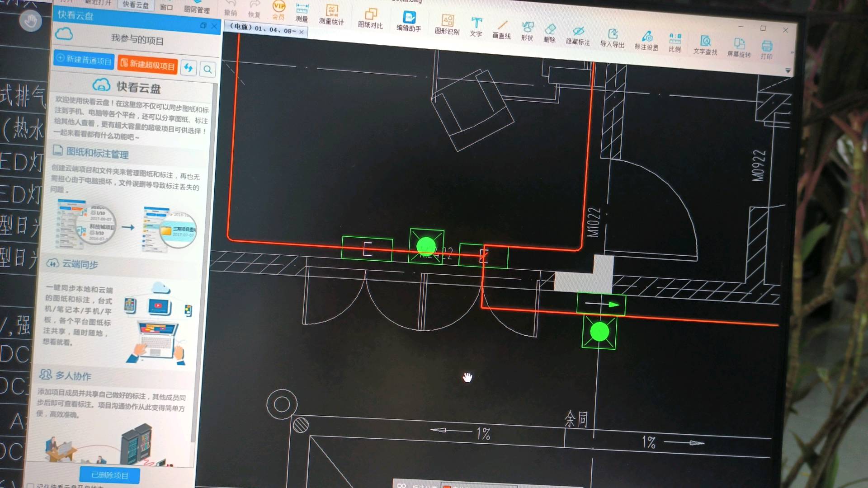Click 屏幕旋转 screen rotate
The width and height of the screenshot is (868, 488).
pos(739,48)
